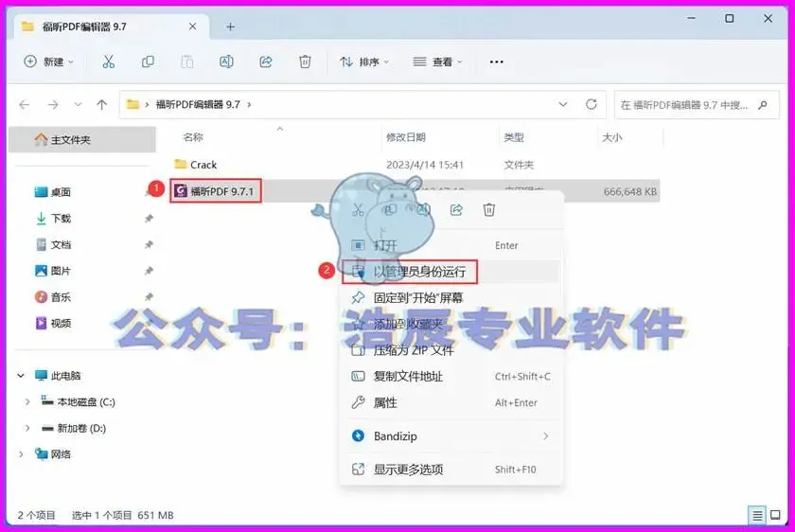The height and width of the screenshot is (532, 795).
Task: Open the Bandizip submenu
Action: click(x=451, y=436)
